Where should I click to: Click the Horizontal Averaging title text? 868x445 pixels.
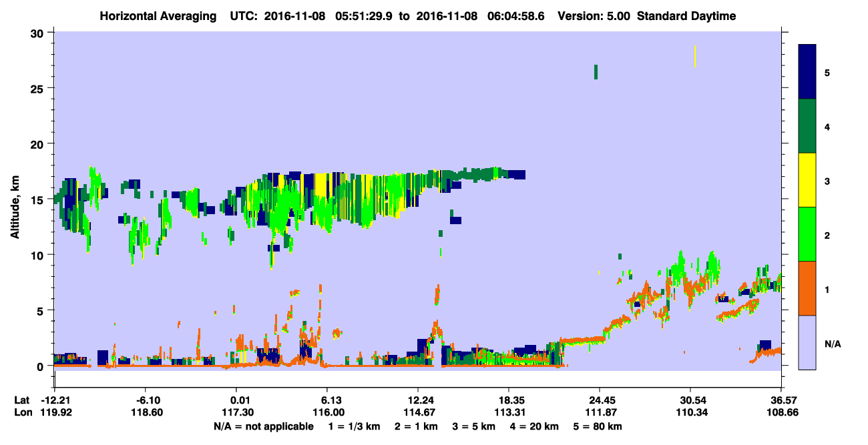tap(159, 16)
